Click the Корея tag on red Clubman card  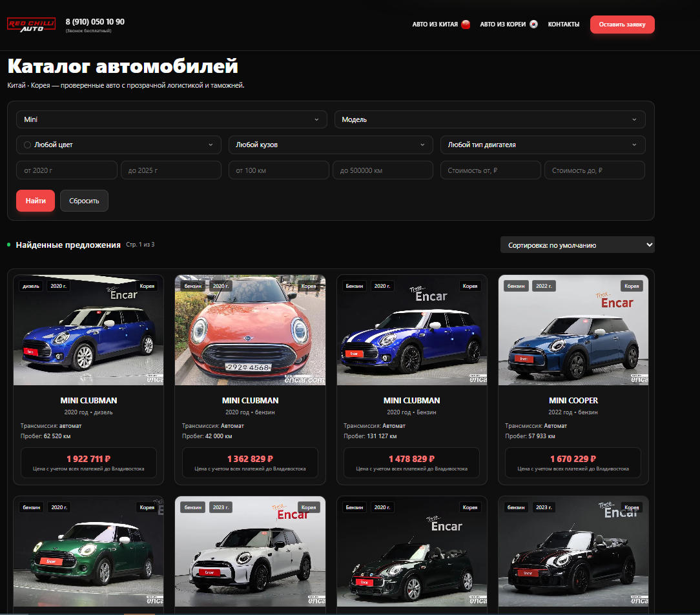(x=309, y=286)
